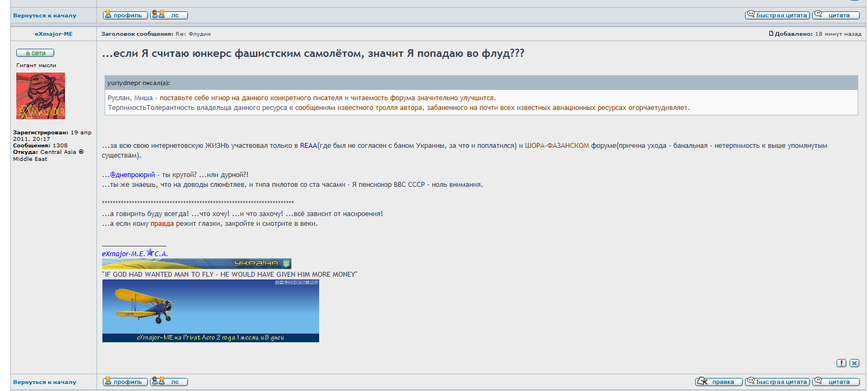The image size is (868, 391).
Task: Click top Быстрая цитата button
Action: [777, 15]
